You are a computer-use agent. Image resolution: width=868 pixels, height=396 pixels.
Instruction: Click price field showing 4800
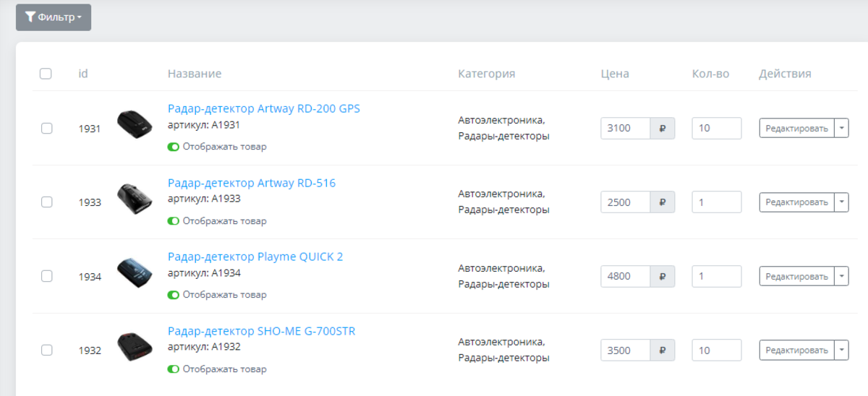(x=626, y=276)
